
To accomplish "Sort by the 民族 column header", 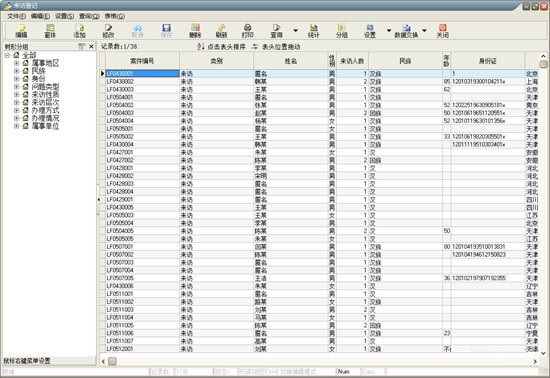I will (405, 61).
